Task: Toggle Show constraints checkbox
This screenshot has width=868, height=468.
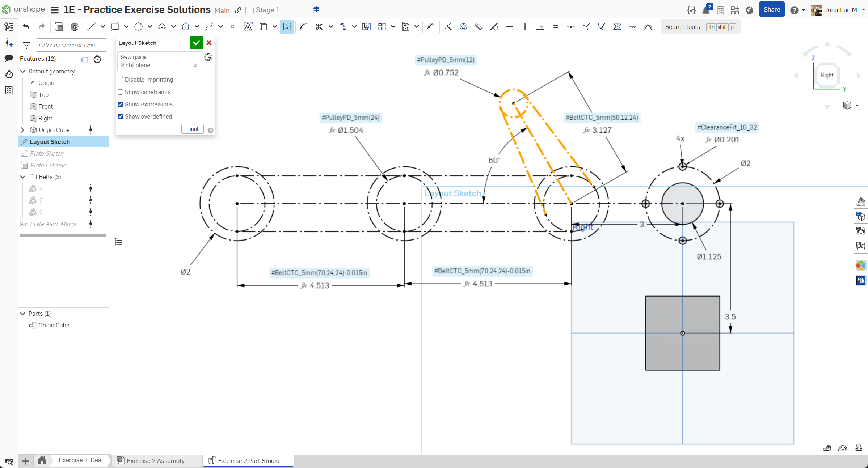Action: (121, 92)
